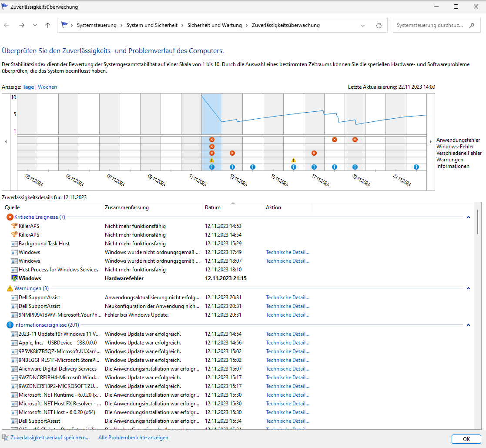Open Technische Details for 9NMPJ99VJBWV-Microsoft.YourPhone warning
Image resolution: width=486 pixels, height=448 pixels.
point(288,315)
